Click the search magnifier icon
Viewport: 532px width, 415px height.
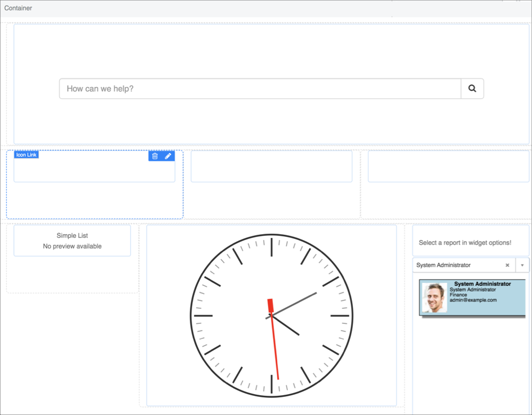[x=472, y=89]
